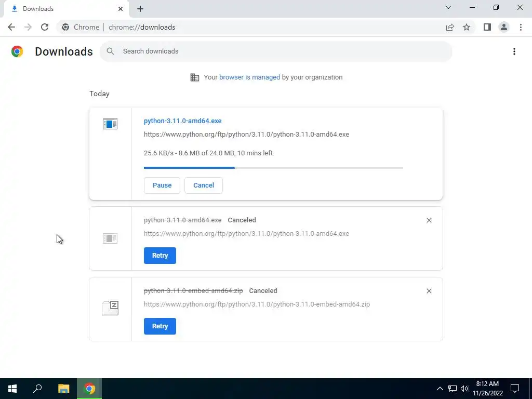
Task: Open the notification center icon
Action: point(515,389)
